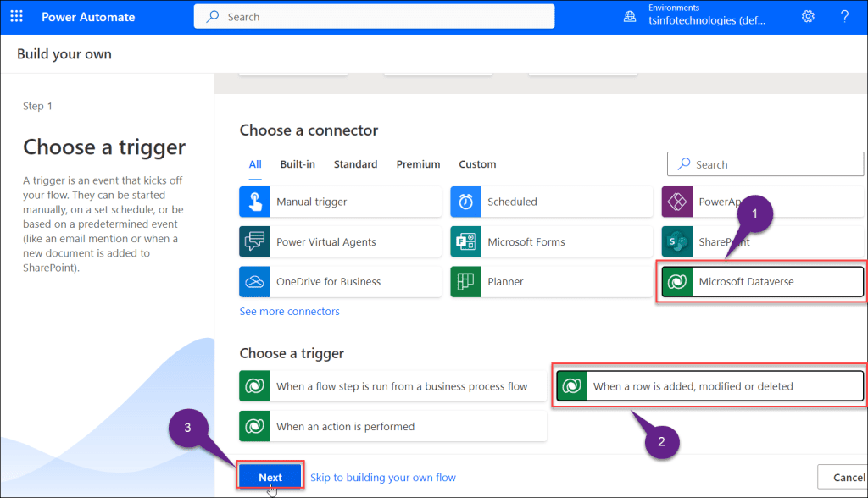This screenshot has width=868, height=498.
Task: Click the OneDrive for Business cloud icon
Action: coord(254,282)
